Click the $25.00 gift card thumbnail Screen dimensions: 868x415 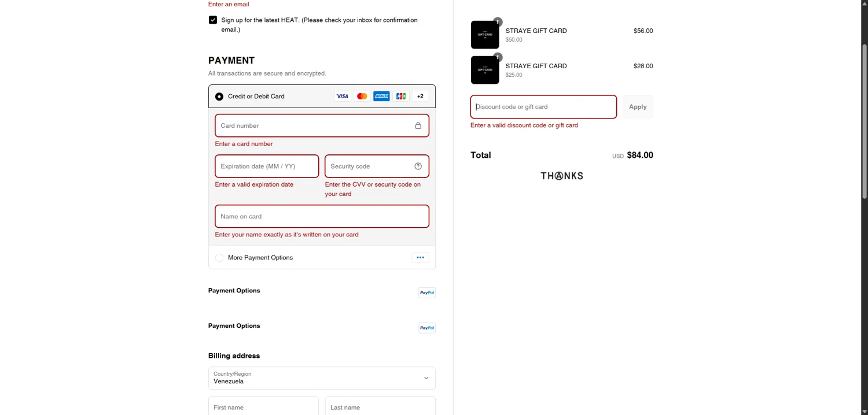pyautogui.click(x=485, y=70)
